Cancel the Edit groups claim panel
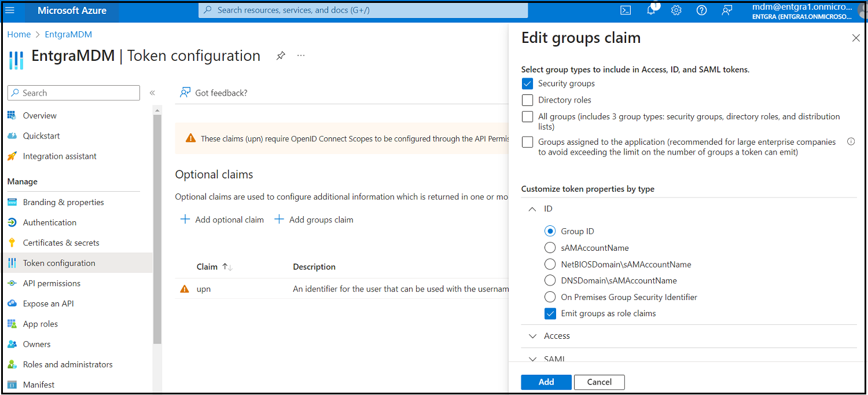 coord(599,382)
